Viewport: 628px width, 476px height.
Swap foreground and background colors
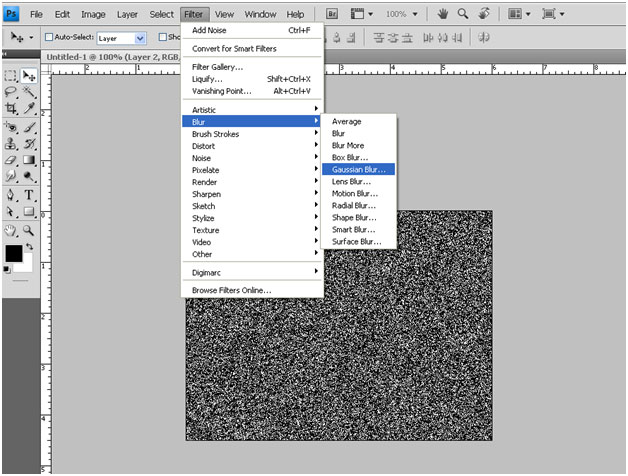pyautogui.click(x=29, y=246)
